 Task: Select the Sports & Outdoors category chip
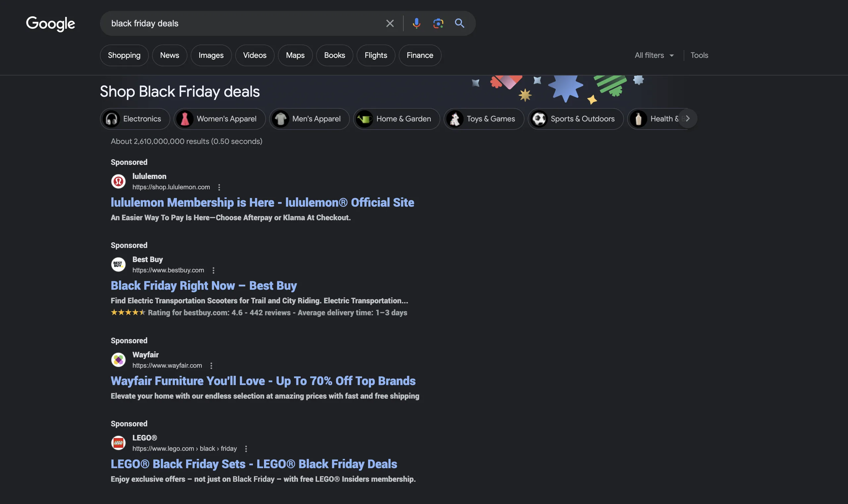tap(575, 119)
